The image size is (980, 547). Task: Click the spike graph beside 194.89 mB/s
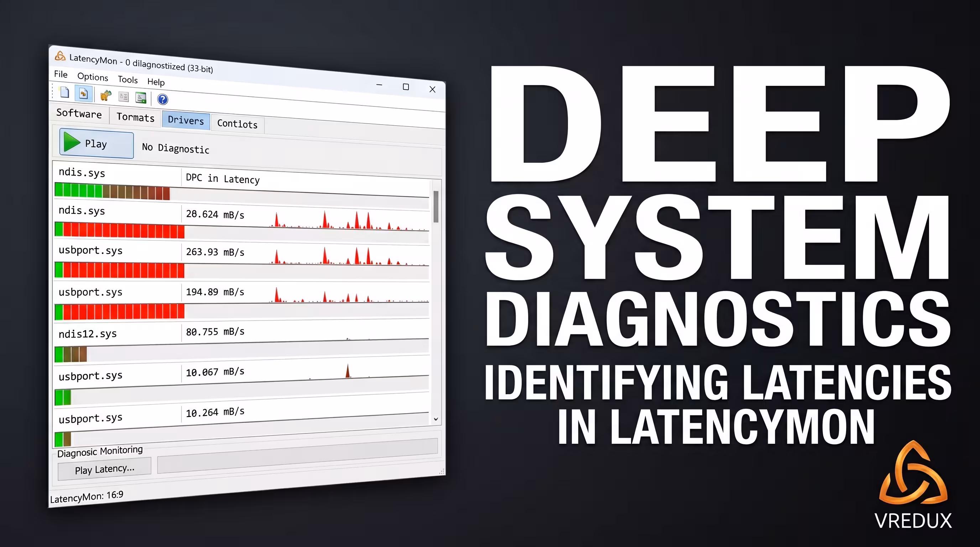pos(349,295)
